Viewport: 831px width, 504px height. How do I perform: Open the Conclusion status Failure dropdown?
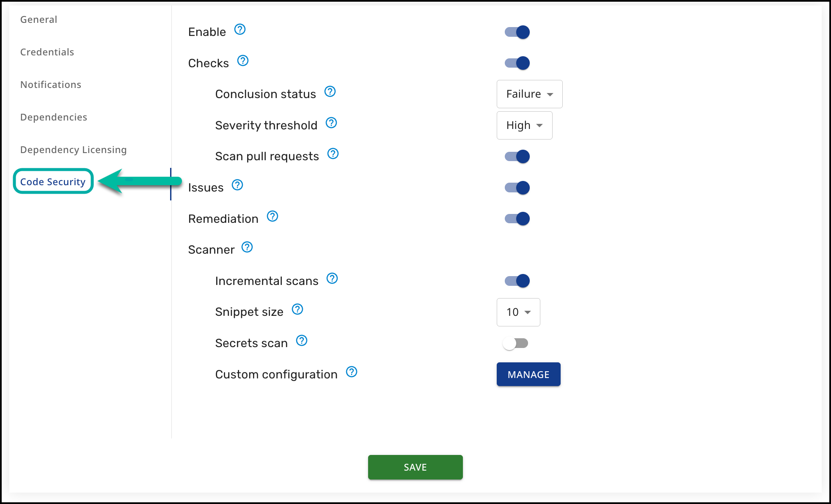tap(529, 94)
